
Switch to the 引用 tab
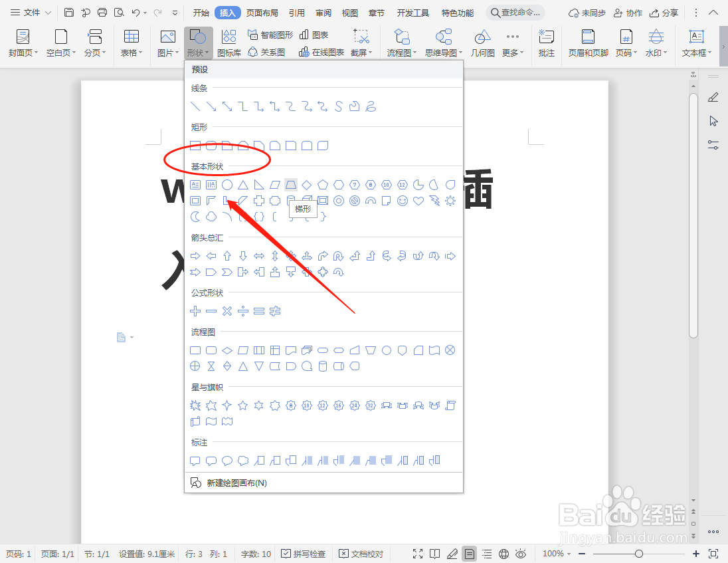coord(297,13)
